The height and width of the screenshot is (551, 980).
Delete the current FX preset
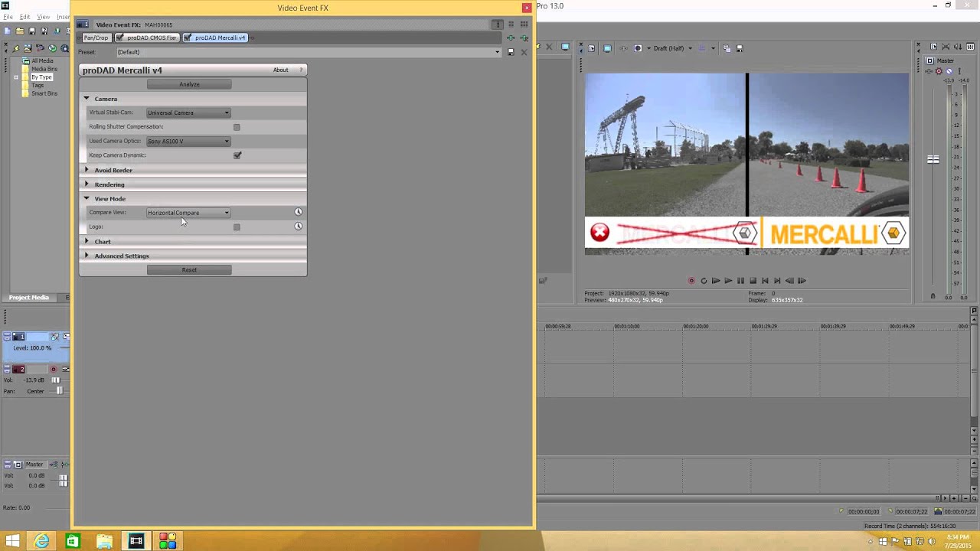(x=524, y=52)
